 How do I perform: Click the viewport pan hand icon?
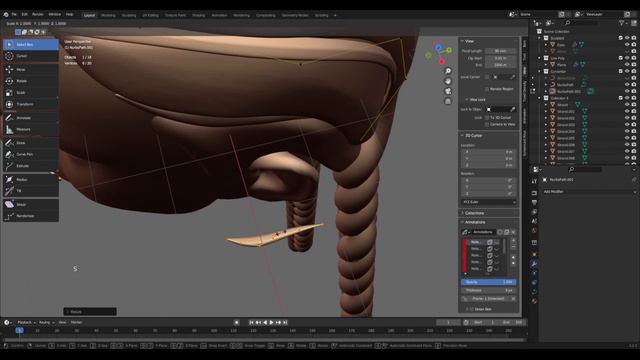(x=448, y=81)
